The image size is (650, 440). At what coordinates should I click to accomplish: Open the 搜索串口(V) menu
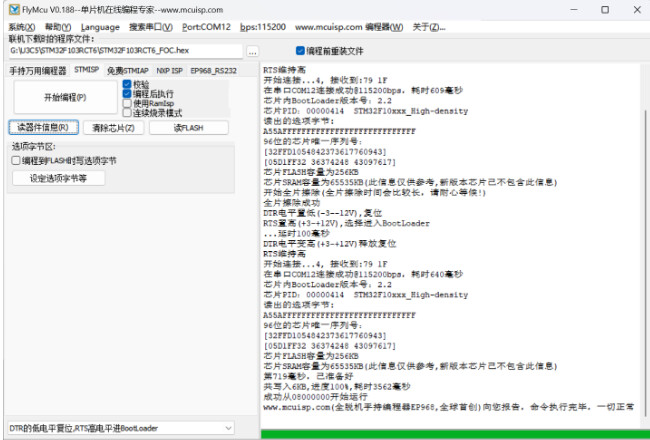click(x=151, y=27)
